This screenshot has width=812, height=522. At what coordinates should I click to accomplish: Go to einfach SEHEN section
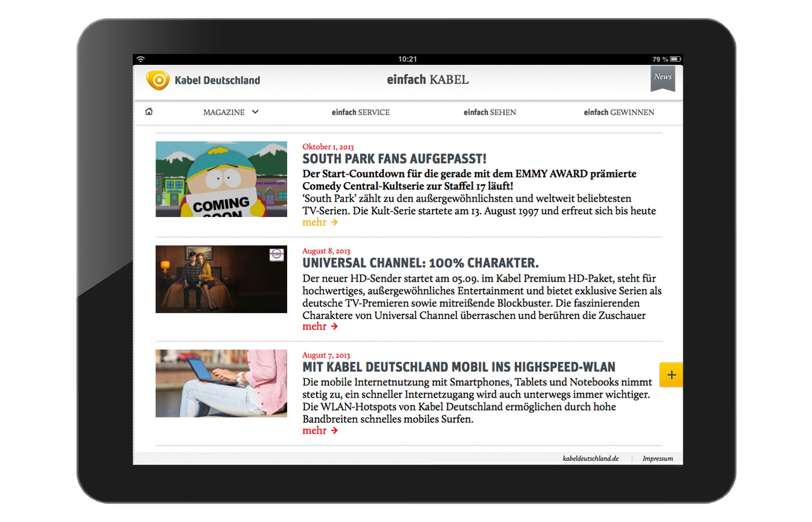click(x=490, y=112)
